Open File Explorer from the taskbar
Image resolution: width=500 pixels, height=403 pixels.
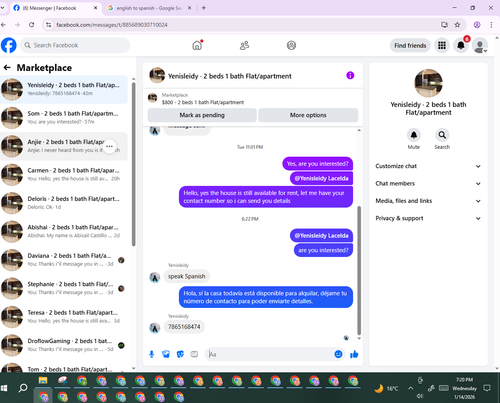[x=43, y=380]
